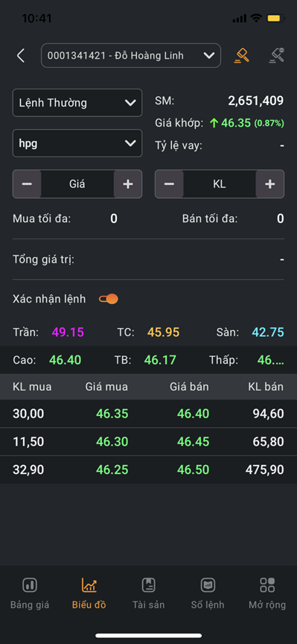
Task: Open Mở rộng grid icon
Action: coord(267,585)
